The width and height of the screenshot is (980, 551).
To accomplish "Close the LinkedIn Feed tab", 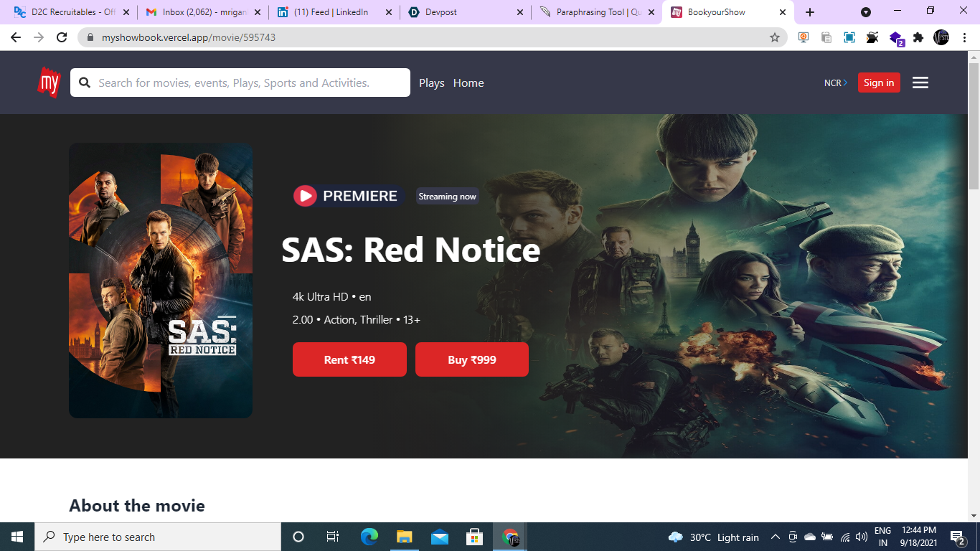I will [389, 12].
